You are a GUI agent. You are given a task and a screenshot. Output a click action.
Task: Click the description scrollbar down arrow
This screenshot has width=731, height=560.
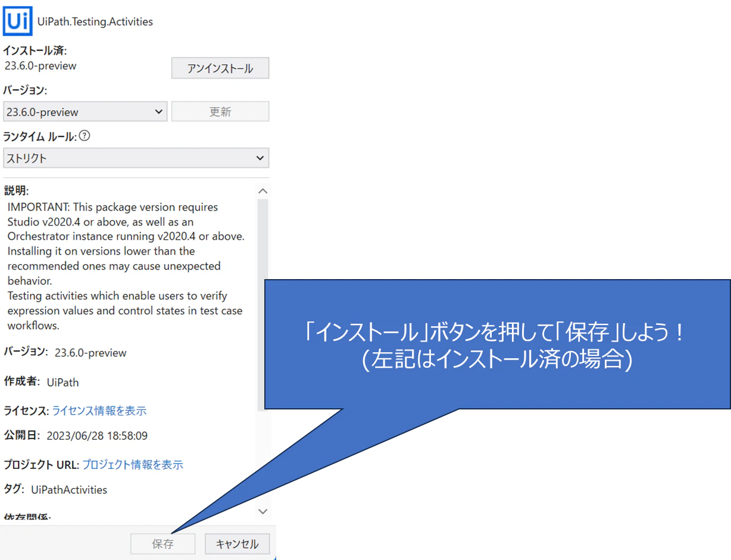[263, 511]
